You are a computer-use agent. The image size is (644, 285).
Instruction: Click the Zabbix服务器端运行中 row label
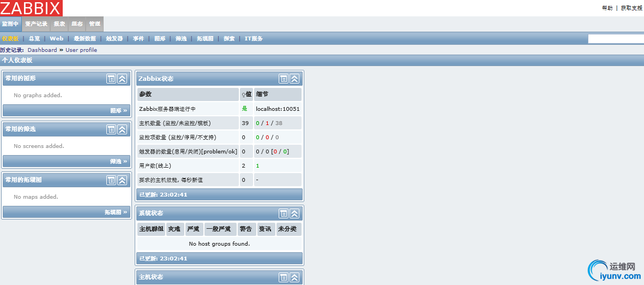point(167,109)
